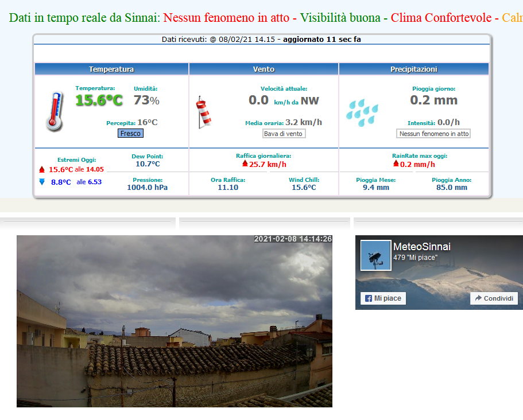Click the 15.6°C temperature reading
Viewport: 523px width, 420px height.
click(99, 100)
